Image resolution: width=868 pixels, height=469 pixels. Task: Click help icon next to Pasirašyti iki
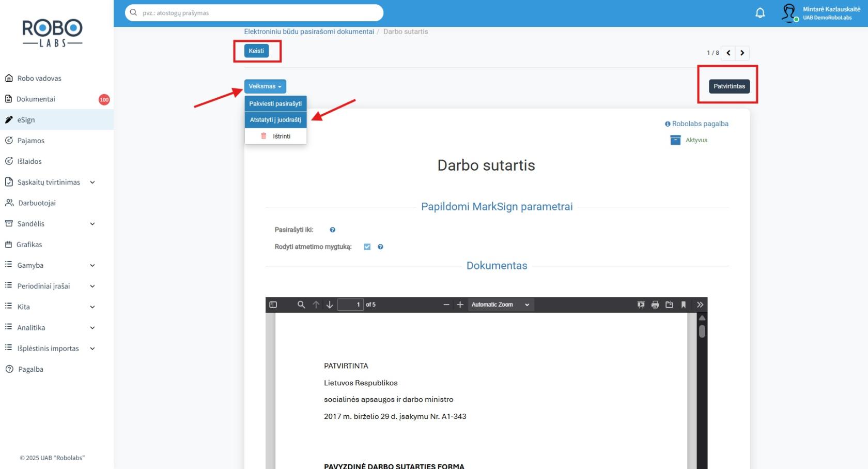[333, 230]
